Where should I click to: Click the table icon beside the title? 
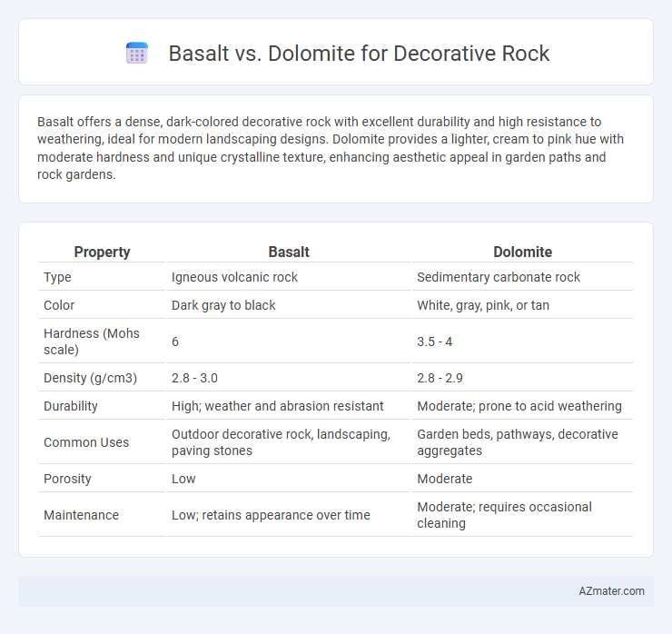137,54
